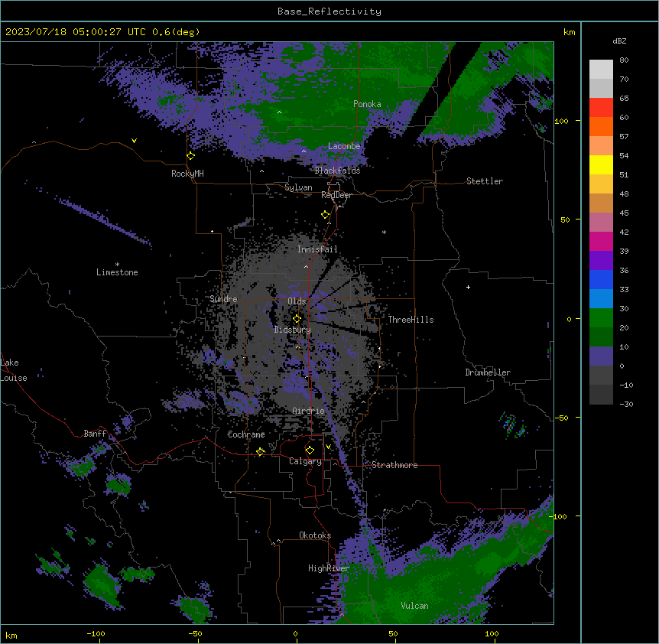
Task: Click the Base_Reflectivity title text
Action: pos(329,11)
